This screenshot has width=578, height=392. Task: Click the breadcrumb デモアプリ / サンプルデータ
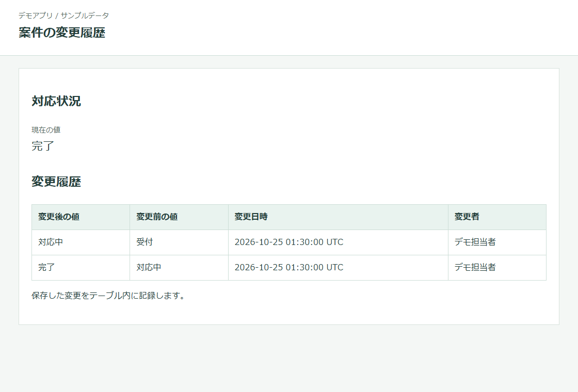point(64,15)
